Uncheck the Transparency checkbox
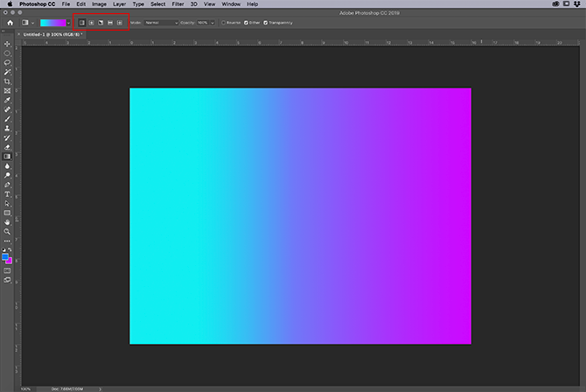Image resolution: width=586 pixels, height=392 pixels. point(267,22)
